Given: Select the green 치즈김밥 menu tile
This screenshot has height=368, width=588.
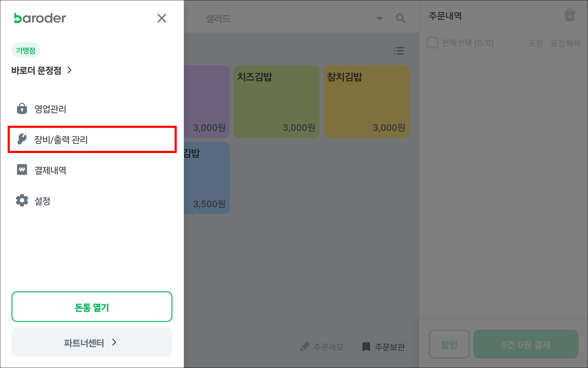Looking at the screenshot, I should 276,102.
